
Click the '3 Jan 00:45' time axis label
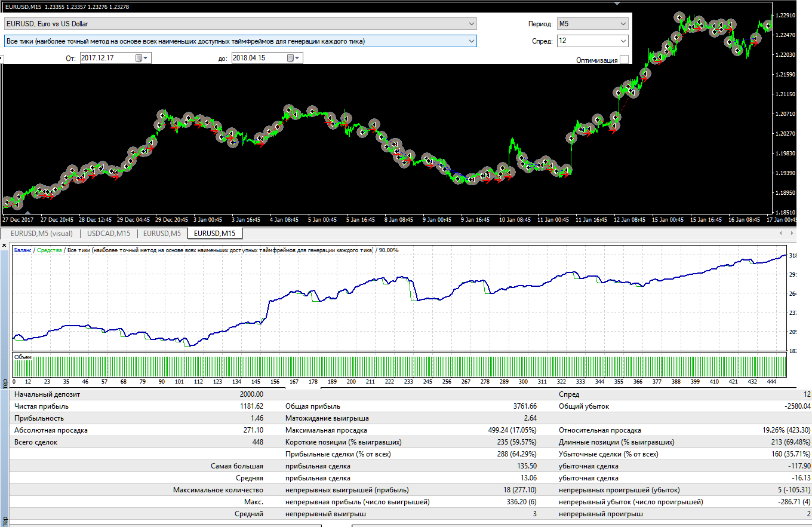point(207,219)
